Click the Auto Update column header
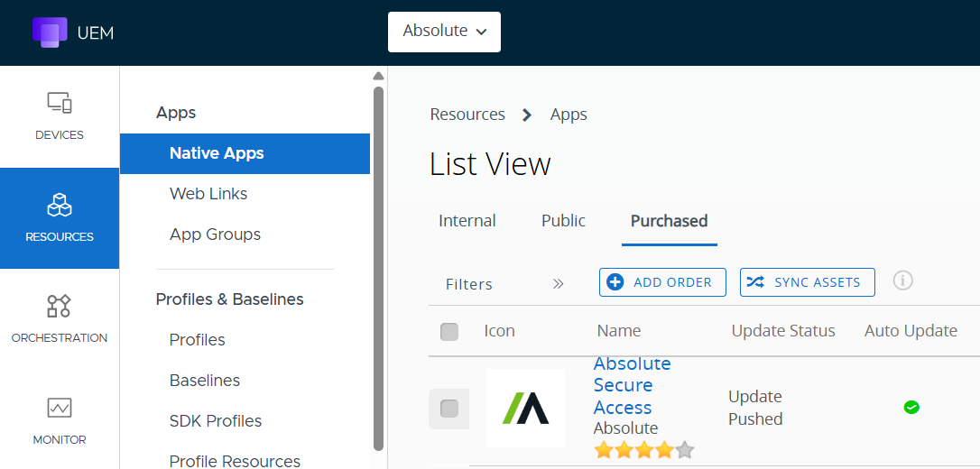 tap(911, 331)
